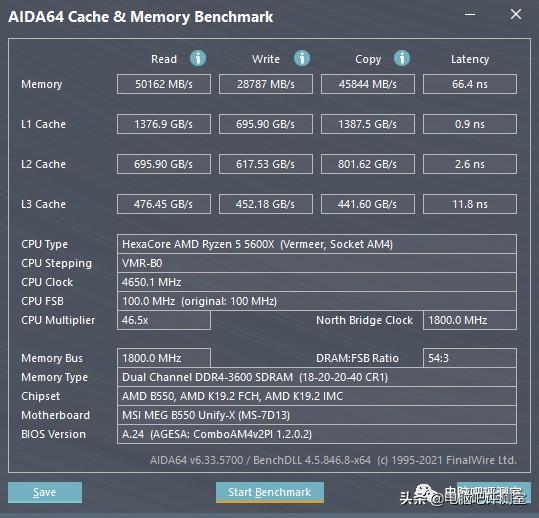Click Memory Type Dual Channel DDR4-3600 field

317,377
